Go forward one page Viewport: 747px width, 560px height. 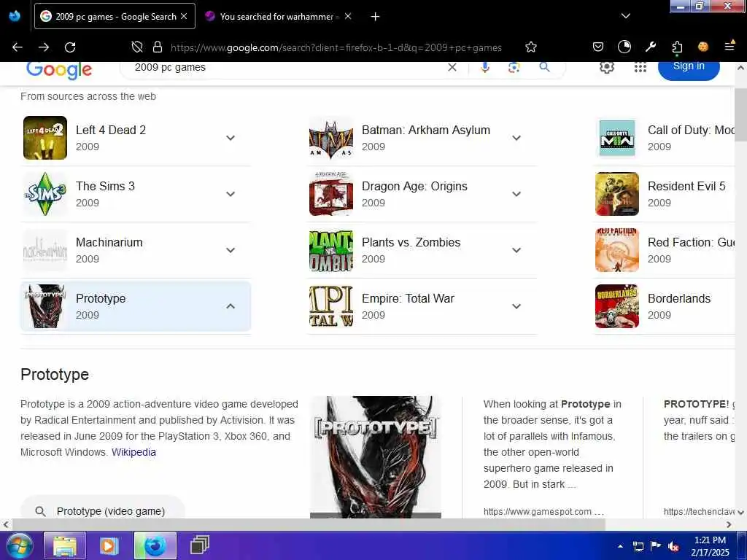[x=44, y=47]
